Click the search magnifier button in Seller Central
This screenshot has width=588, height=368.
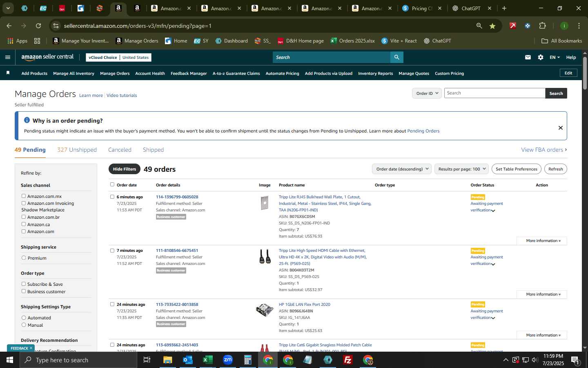pos(396,57)
